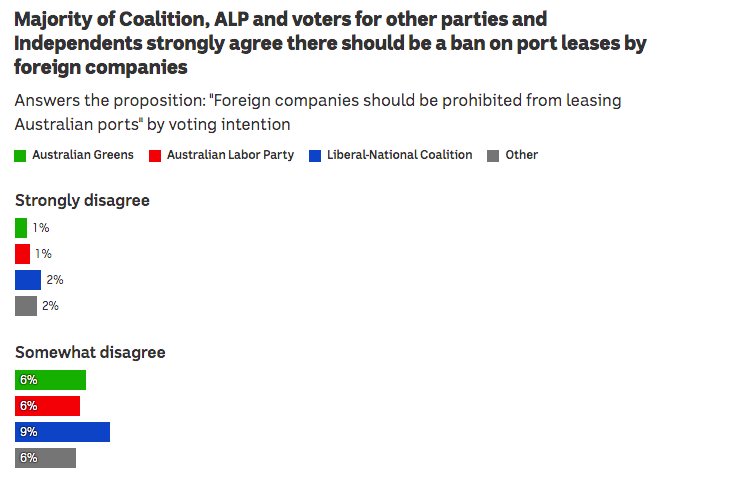Click the red Australian Labor Party legend swatch
The width and height of the screenshot is (737, 478).
pyautogui.click(x=155, y=156)
